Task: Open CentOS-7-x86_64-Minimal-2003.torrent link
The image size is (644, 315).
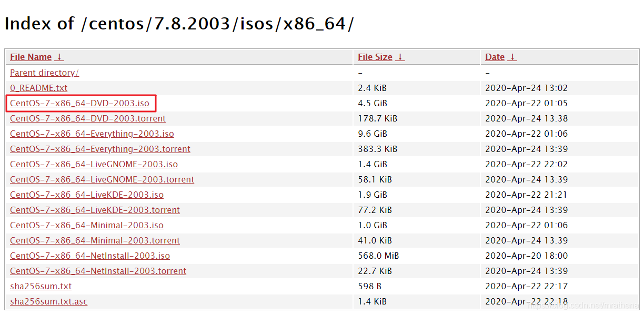Action: point(95,240)
